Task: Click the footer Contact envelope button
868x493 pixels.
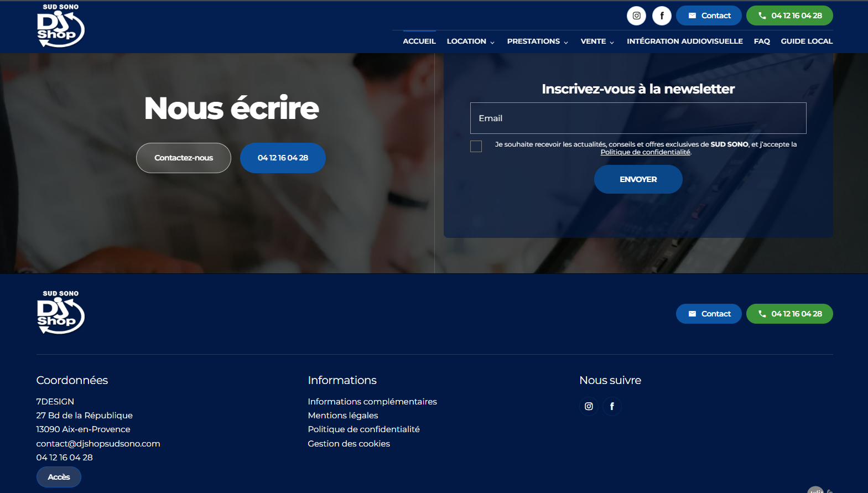Action: [709, 314]
